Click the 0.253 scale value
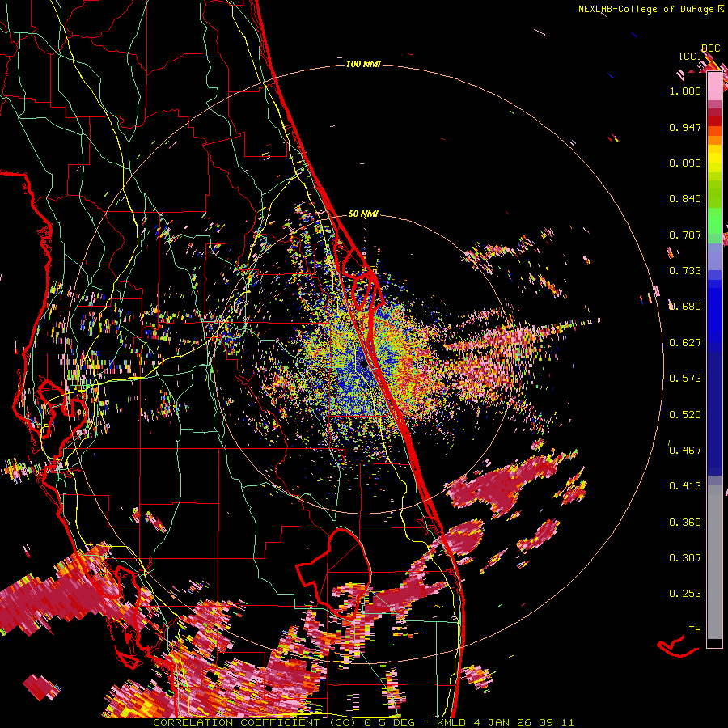Screen dimensions: 728x728 [x=685, y=594]
